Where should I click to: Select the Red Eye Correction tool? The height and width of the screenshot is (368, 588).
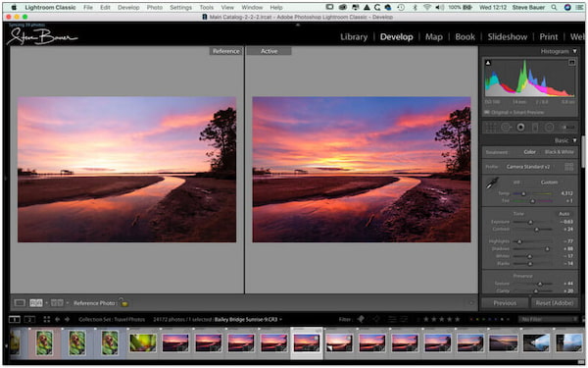pyautogui.click(x=520, y=128)
